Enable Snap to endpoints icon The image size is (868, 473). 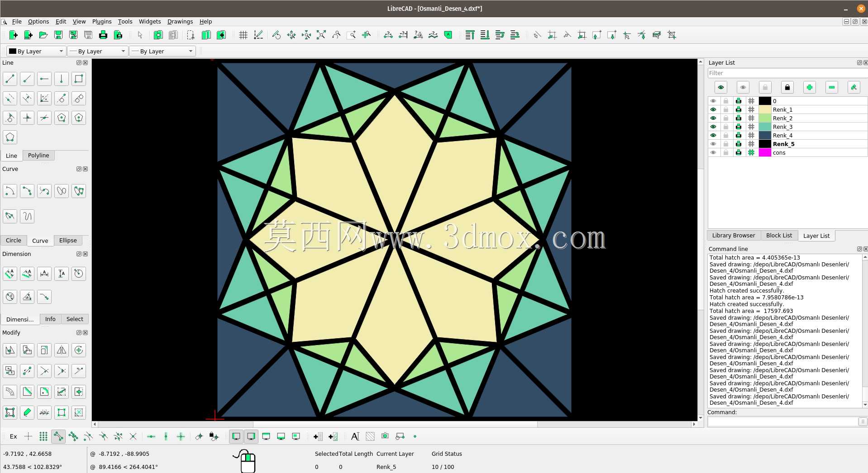pyautogui.click(x=58, y=436)
